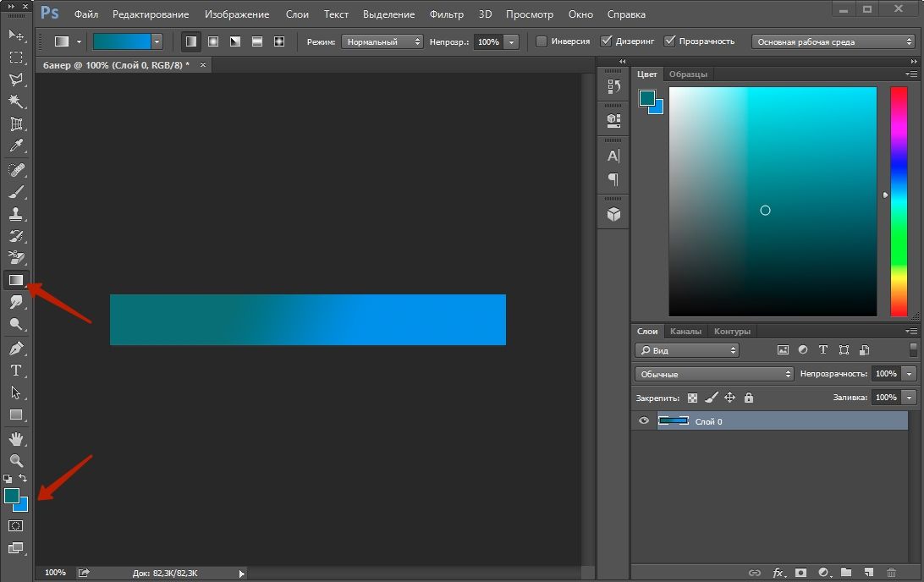The width and height of the screenshot is (924, 582).
Task: Add a layer mask
Action: 800,573
